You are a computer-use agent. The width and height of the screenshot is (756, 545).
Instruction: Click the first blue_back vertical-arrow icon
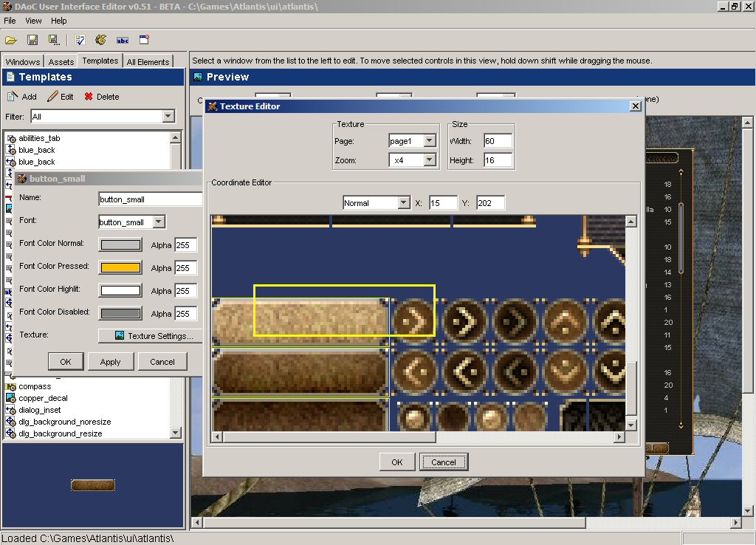coord(11,150)
